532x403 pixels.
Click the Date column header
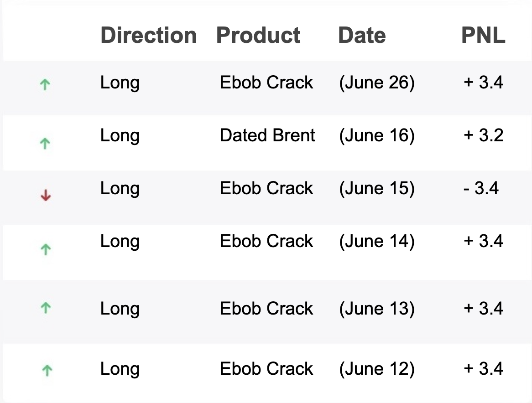[362, 36]
